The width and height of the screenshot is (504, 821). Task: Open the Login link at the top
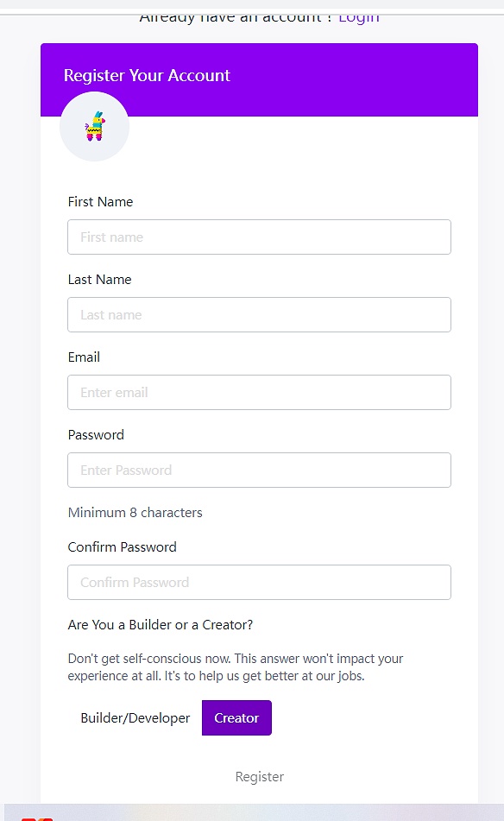(x=359, y=18)
